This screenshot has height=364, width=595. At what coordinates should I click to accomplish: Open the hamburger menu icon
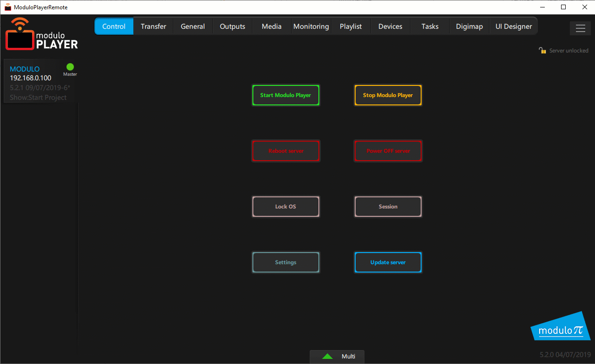(x=580, y=28)
